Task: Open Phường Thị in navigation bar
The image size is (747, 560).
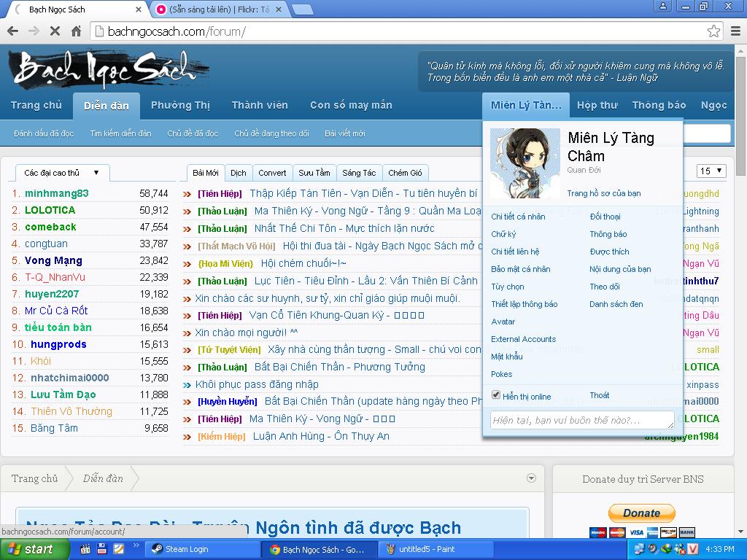Action: coord(180,105)
